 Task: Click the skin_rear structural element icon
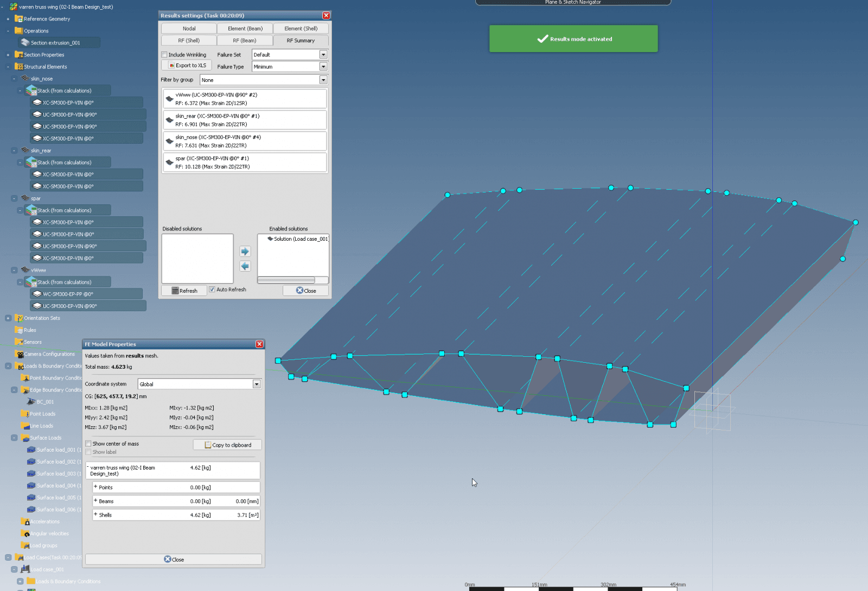coord(25,150)
